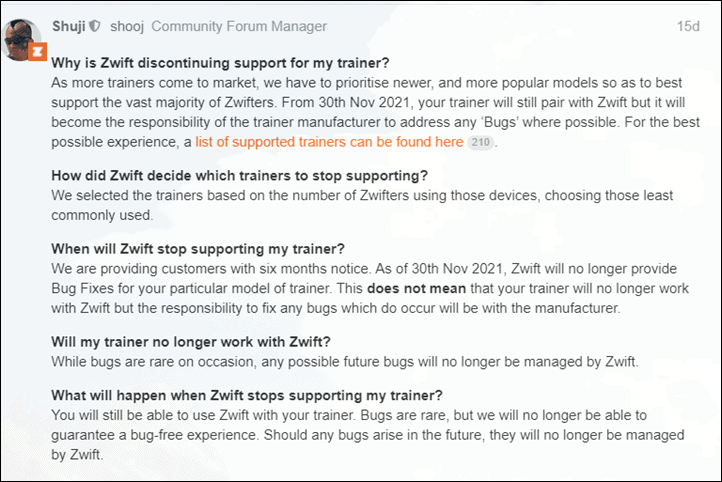Open the 15d post timestamp
This screenshot has height=482, width=722.
(x=688, y=26)
